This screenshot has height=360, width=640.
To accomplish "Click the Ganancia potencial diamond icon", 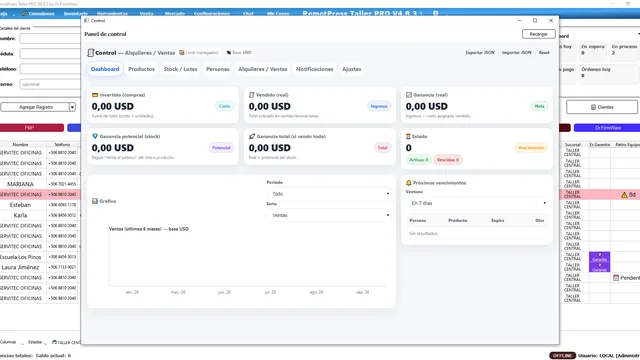I will tap(95, 136).
